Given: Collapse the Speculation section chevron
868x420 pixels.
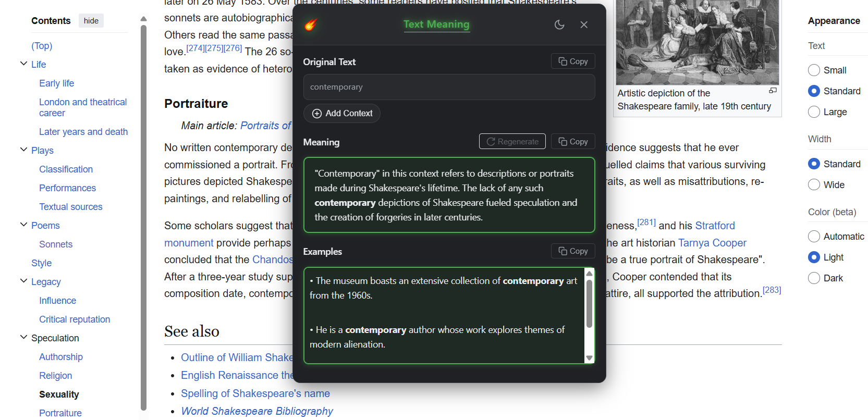Looking at the screenshot, I should pyautogui.click(x=23, y=337).
